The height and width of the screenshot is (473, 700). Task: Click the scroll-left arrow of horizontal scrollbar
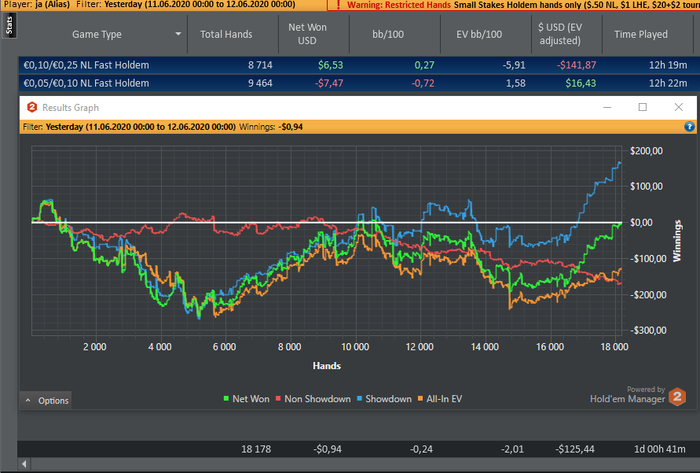(24, 464)
